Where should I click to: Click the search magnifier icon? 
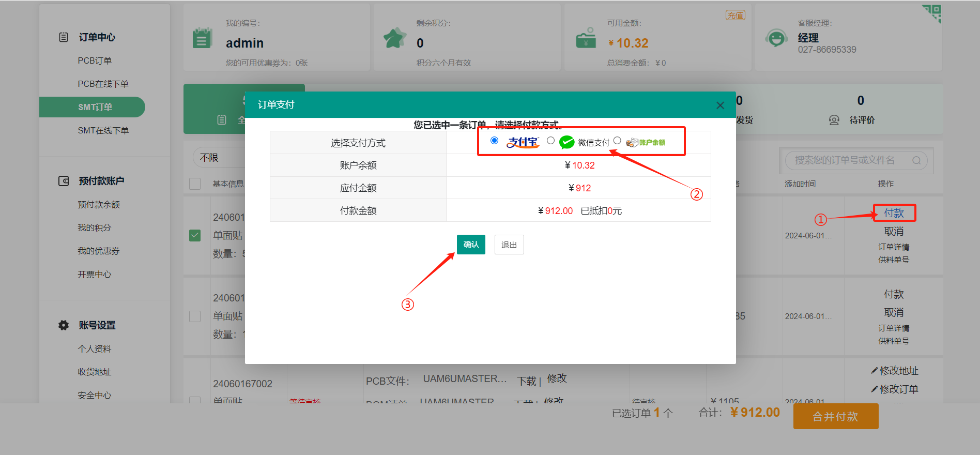(x=916, y=160)
